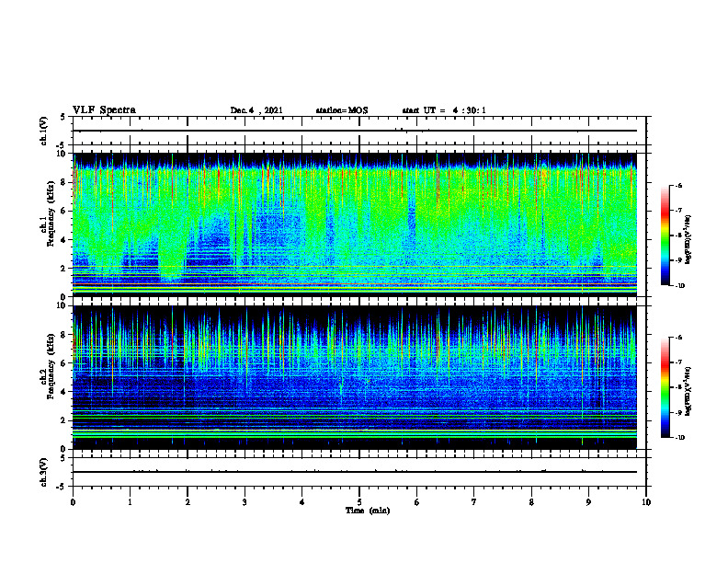
Task: Click time axis tick label '5'
Action: coord(359,502)
